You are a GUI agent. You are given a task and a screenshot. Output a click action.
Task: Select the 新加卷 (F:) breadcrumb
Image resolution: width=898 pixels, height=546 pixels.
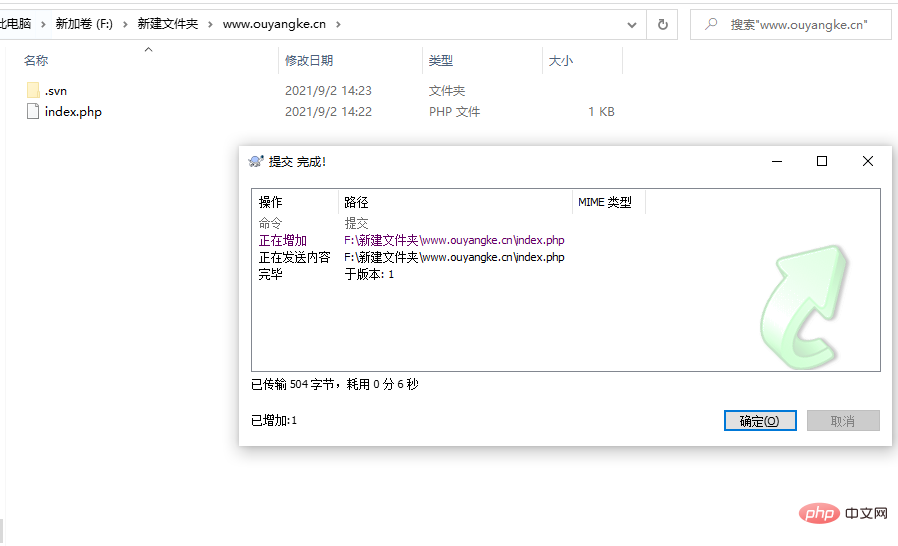point(84,24)
